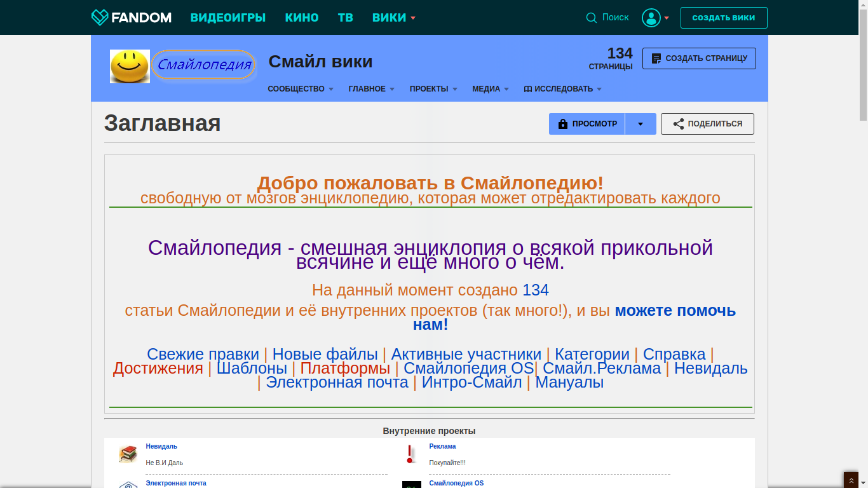
Task: Click the small Электронная почта project link
Action: 176,484
